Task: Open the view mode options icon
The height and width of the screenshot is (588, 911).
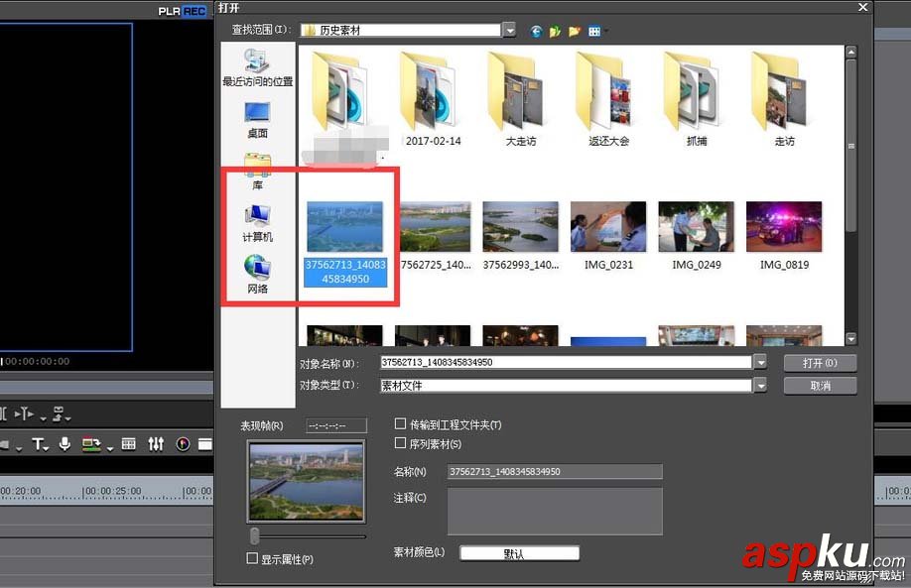Action: point(593,32)
